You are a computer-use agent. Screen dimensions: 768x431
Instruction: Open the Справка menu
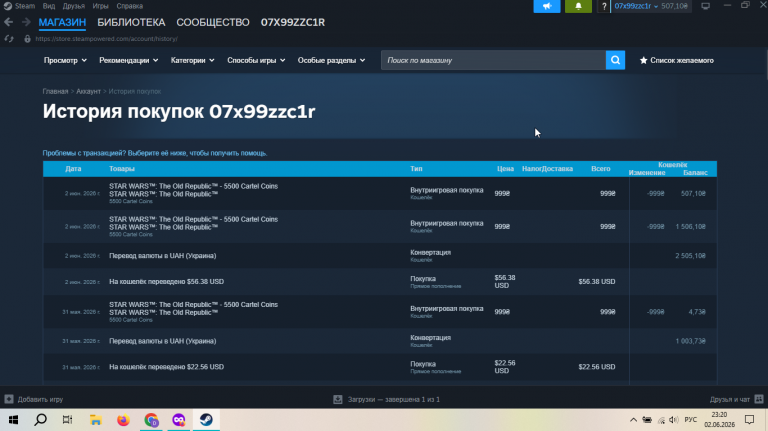pyautogui.click(x=130, y=6)
